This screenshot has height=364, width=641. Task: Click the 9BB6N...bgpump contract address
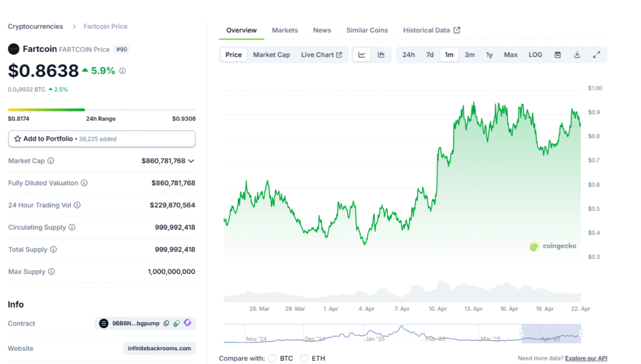pos(136,323)
